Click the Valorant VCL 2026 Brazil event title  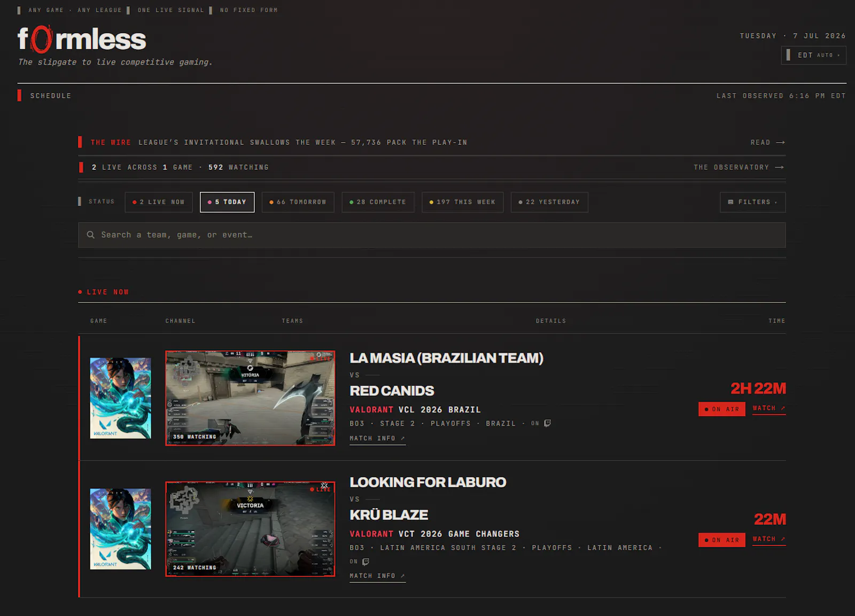[415, 410]
